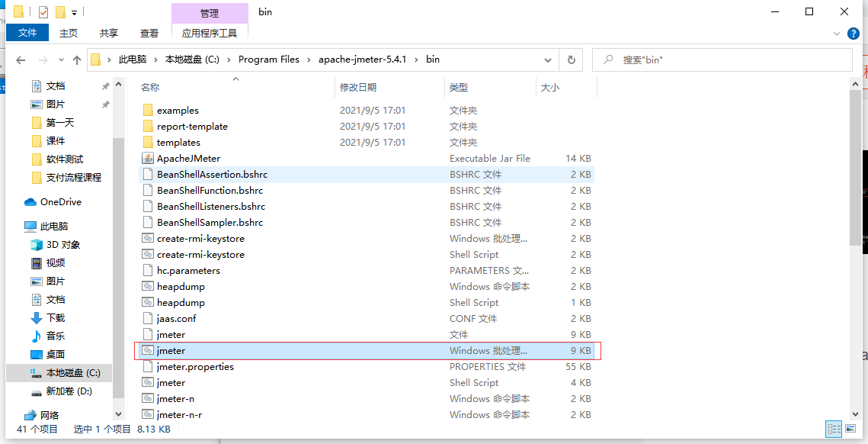Select the examples folder icon

pos(147,111)
